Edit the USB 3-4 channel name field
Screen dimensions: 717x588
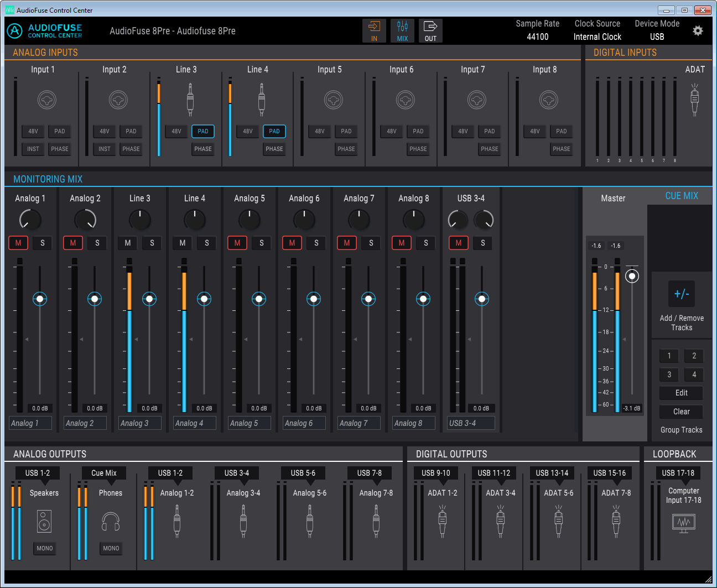coord(471,423)
